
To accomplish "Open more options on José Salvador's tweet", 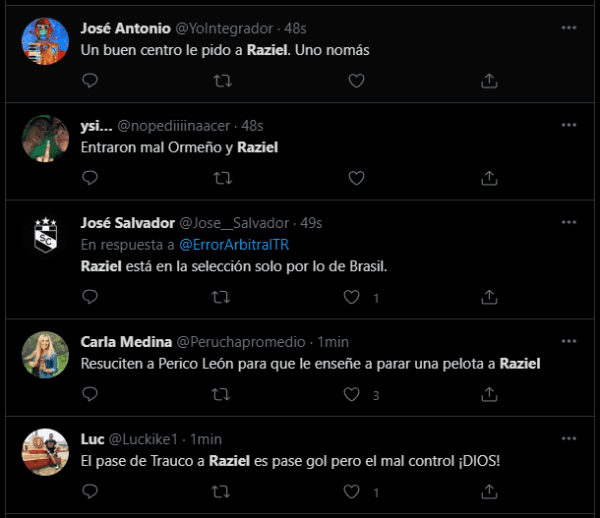I will pos(569,223).
